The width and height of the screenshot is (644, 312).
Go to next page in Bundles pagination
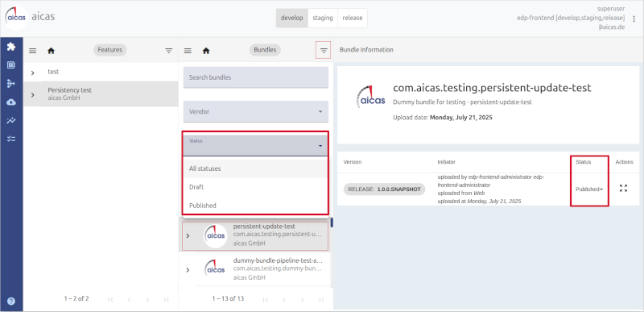(303, 299)
